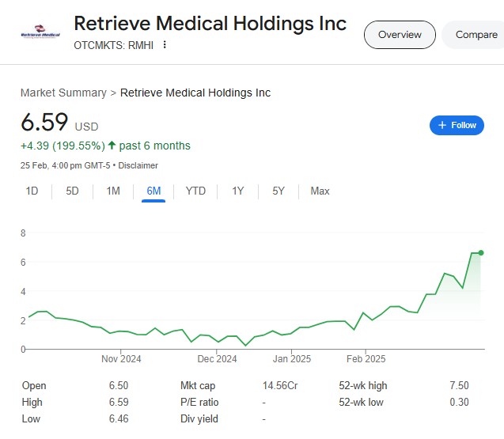The width and height of the screenshot is (504, 439).
Task: Click the Open value 6.50
Action: pos(119,386)
